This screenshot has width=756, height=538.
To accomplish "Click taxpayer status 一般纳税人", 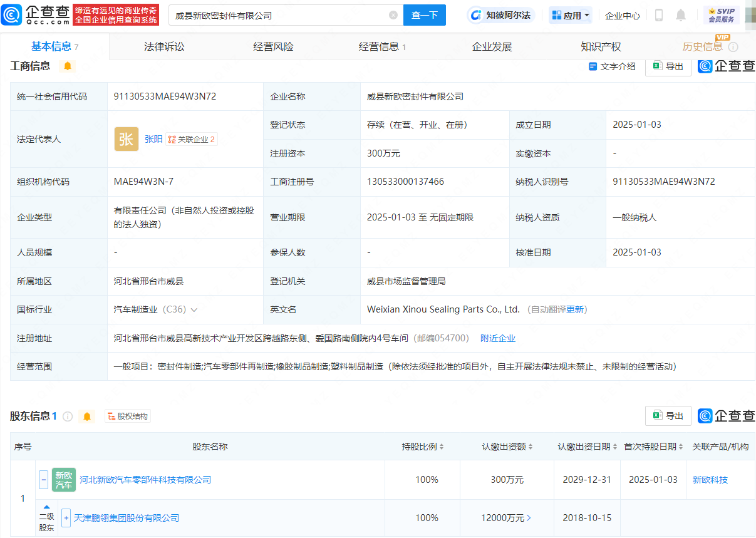I will 634,217.
